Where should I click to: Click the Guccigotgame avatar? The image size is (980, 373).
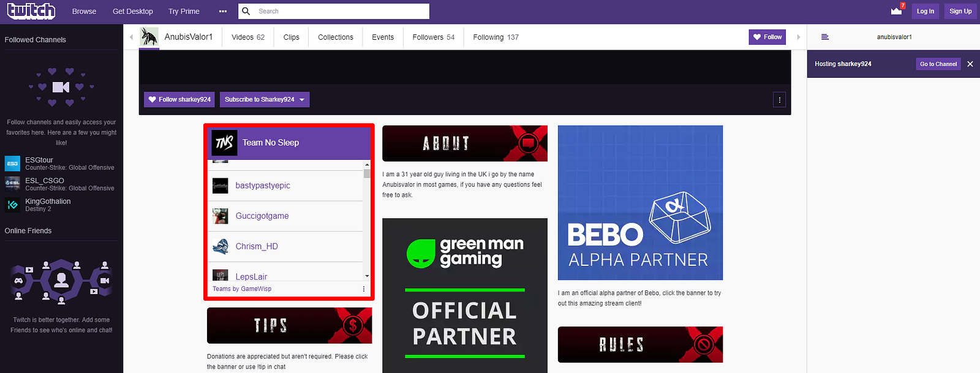click(x=221, y=216)
